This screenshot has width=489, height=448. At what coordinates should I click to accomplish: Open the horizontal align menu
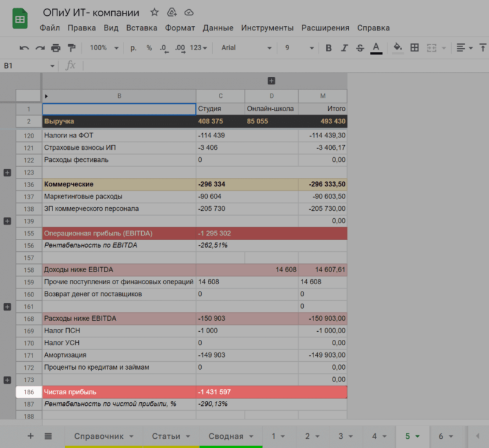point(464,48)
